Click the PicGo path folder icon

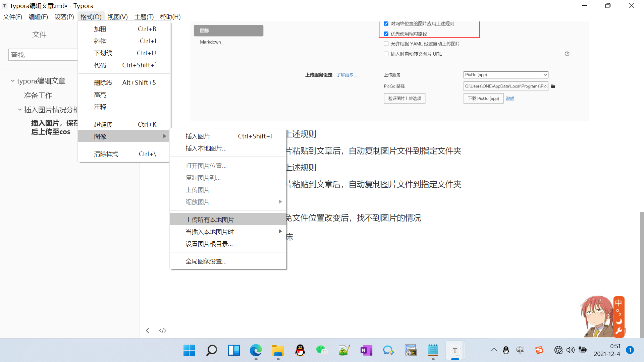point(553,86)
